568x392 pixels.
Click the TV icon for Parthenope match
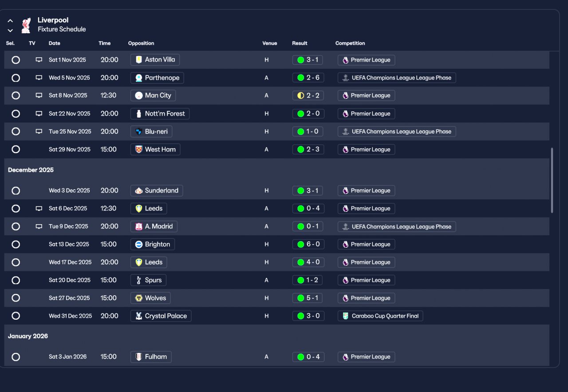[x=39, y=78]
